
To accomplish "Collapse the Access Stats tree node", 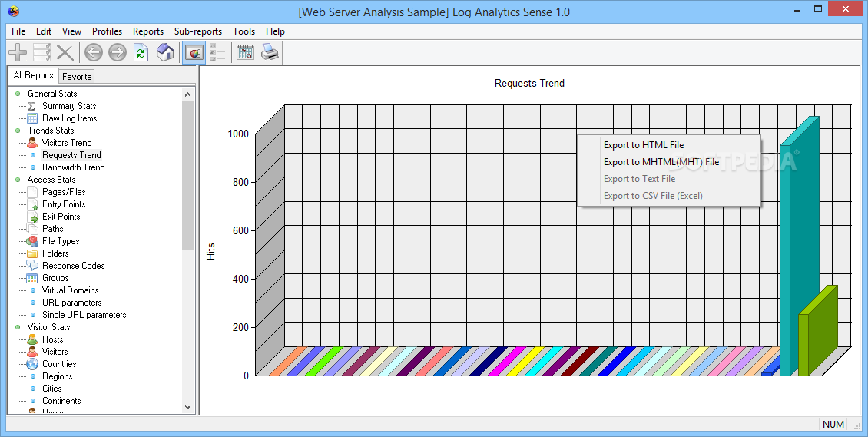I will [x=18, y=180].
